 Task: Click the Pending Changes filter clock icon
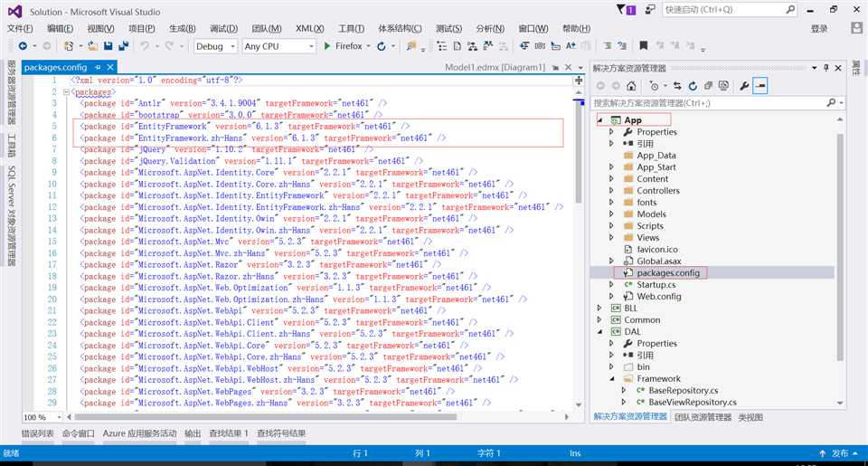[655, 86]
